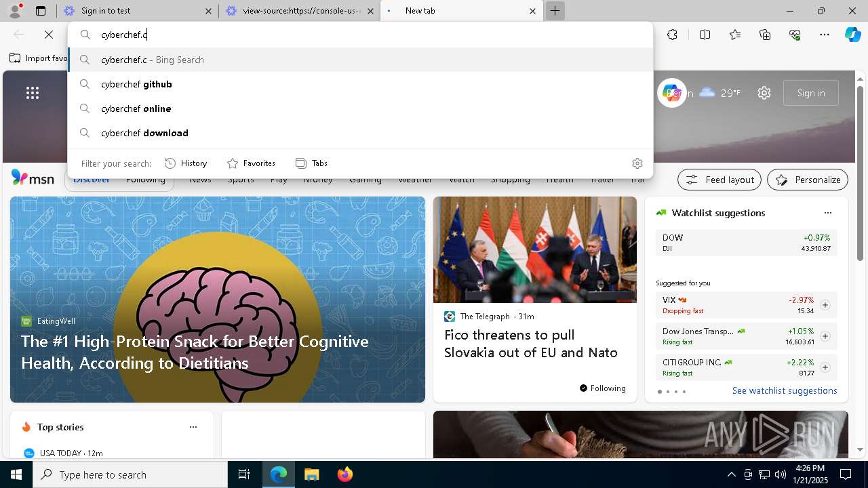Open MSN page settings gear
Screen dimensions: 868x488
764,93
